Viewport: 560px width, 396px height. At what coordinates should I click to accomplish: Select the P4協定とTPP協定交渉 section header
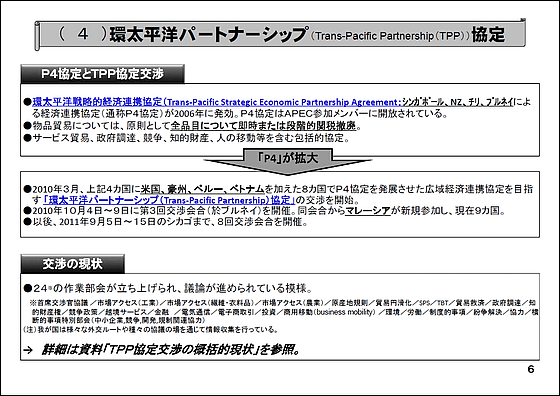[x=102, y=74]
